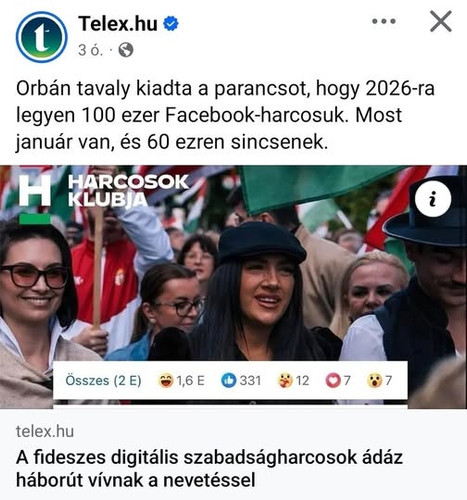Select the Wow surprised reaction emoji
Viewport: 467px width, 500px height.
pos(374,380)
